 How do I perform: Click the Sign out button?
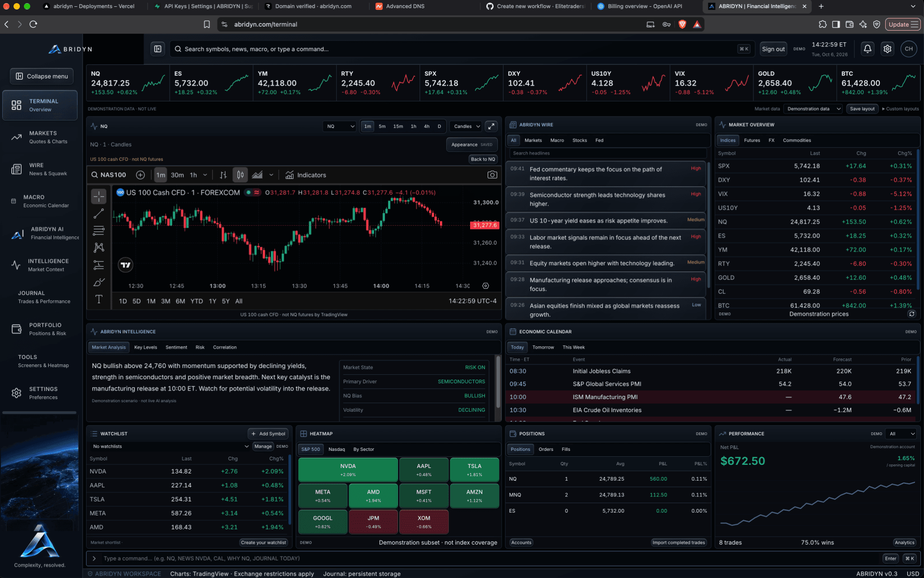pos(773,49)
